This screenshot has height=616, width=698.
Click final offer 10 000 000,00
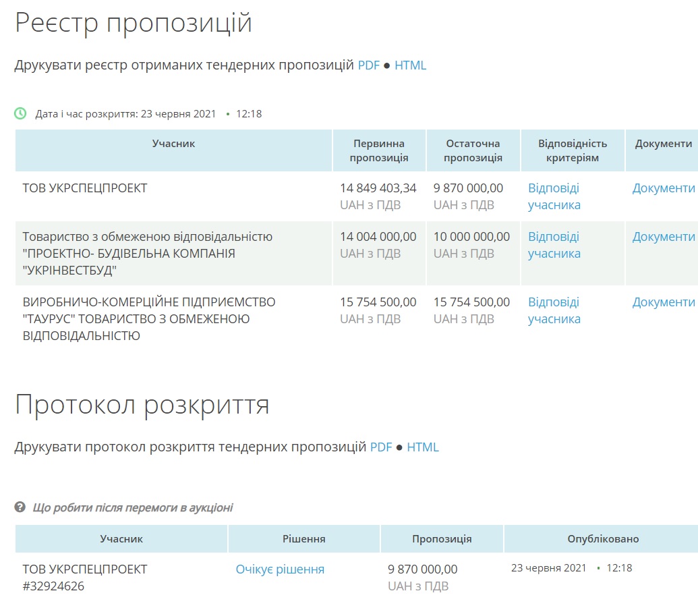(x=471, y=237)
